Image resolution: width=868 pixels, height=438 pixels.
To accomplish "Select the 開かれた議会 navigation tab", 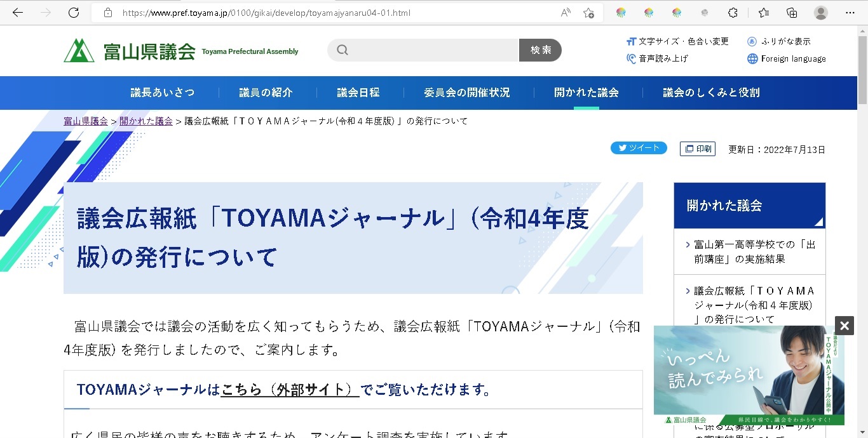I will tap(586, 93).
